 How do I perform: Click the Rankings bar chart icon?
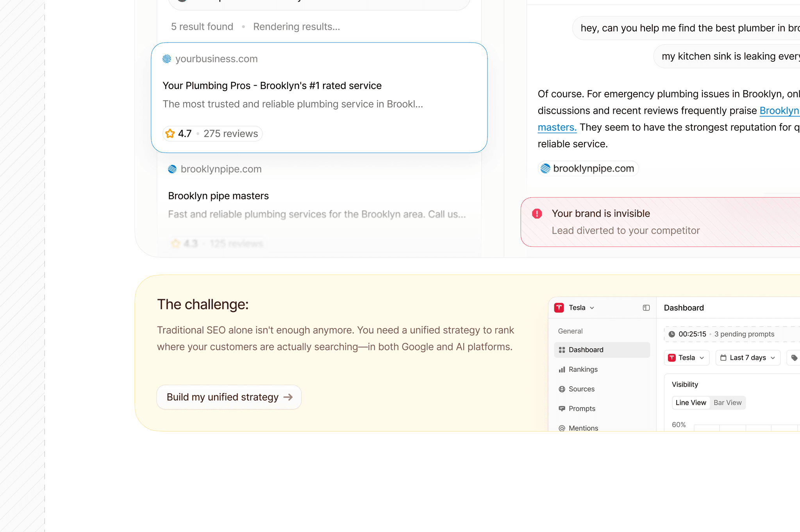(562, 370)
